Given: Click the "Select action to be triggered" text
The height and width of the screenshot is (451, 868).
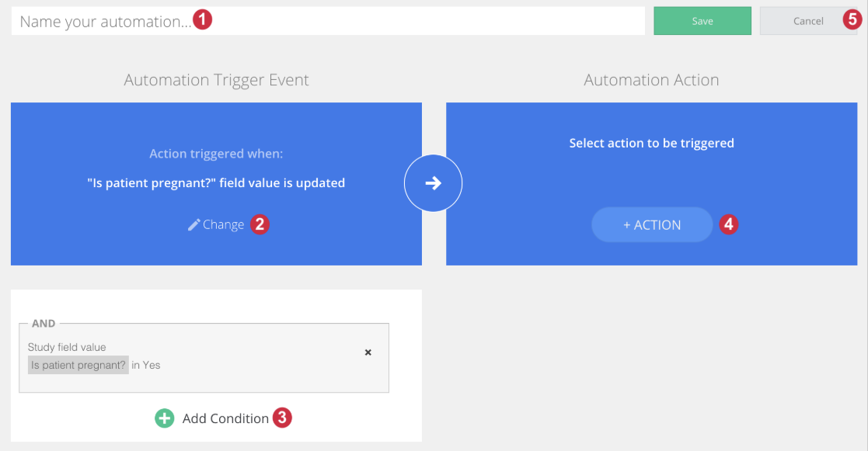Looking at the screenshot, I should tap(651, 143).
